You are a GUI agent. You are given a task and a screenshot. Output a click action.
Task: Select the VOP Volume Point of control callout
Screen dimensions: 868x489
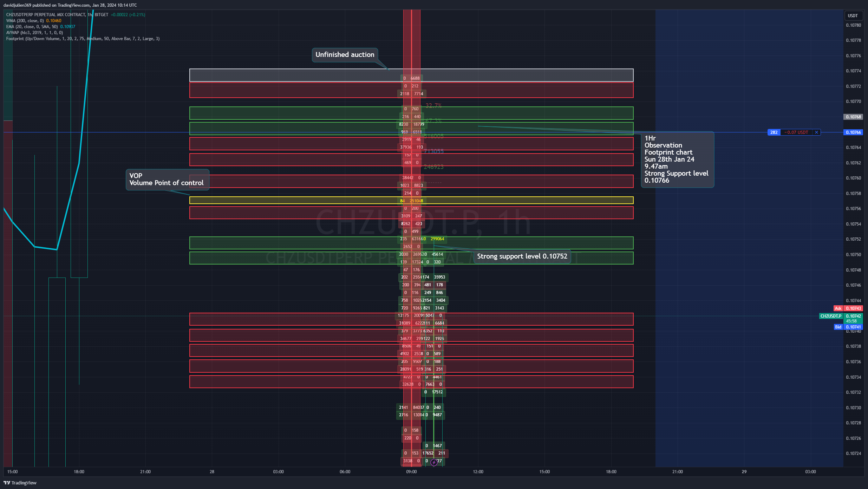pos(167,180)
